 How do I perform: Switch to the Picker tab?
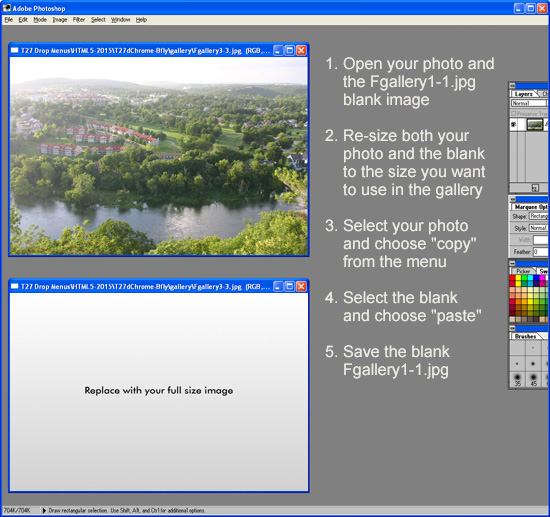tap(523, 271)
